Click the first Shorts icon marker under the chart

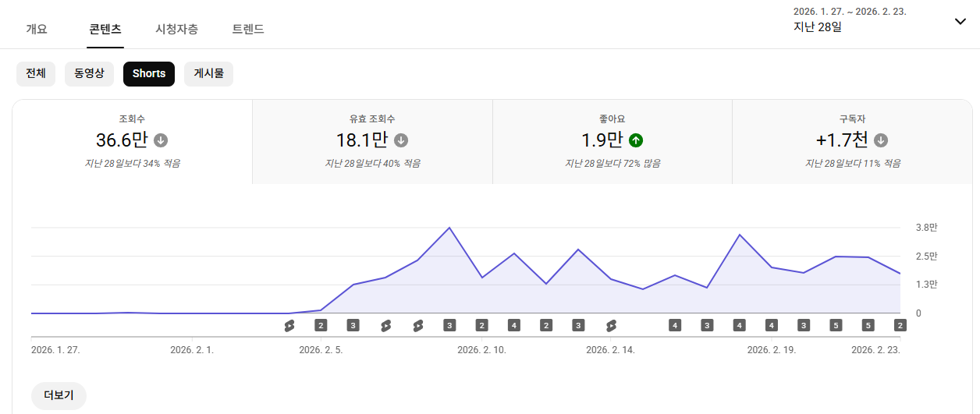289,325
